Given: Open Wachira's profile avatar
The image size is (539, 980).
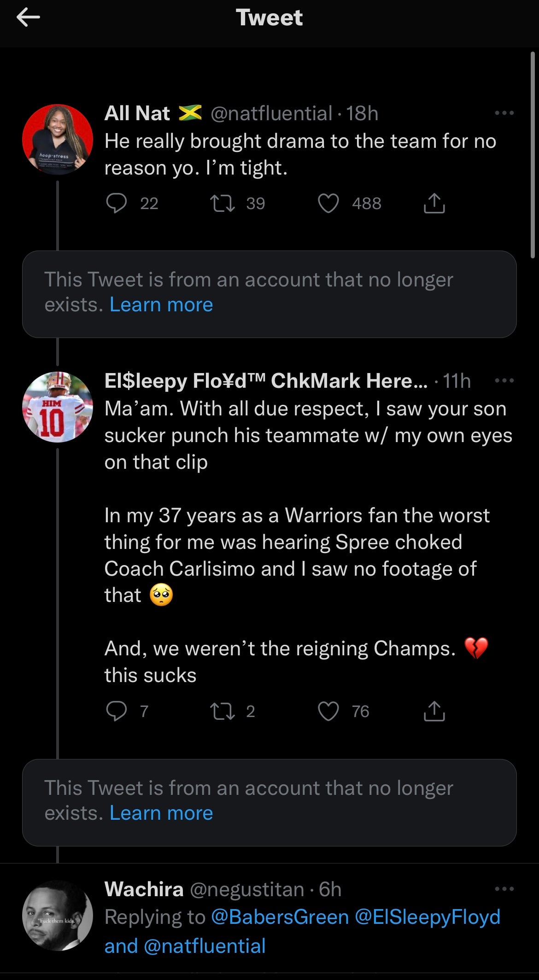Looking at the screenshot, I should point(58,916).
